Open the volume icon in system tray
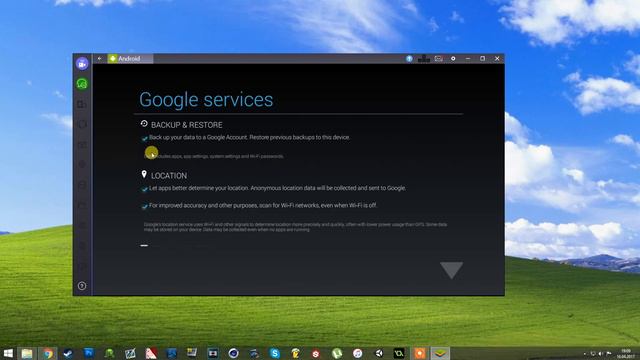This screenshot has height=360, width=640. [x=601, y=353]
